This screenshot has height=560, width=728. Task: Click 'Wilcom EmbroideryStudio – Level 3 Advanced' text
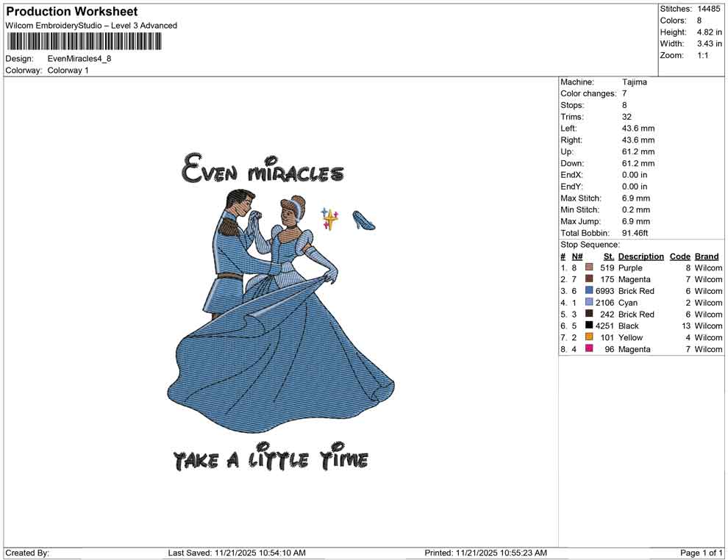click(91, 26)
